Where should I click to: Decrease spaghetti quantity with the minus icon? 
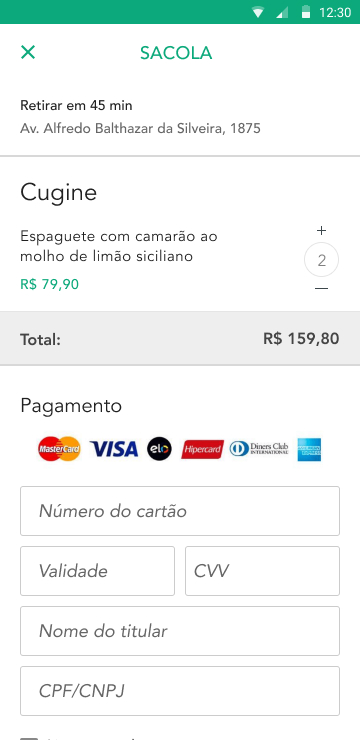[x=321, y=288]
